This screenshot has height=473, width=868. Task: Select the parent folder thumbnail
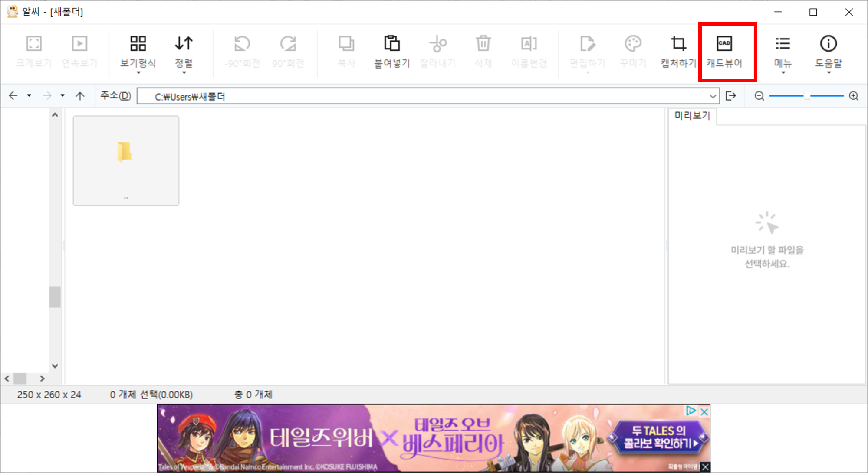click(x=126, y=160)
